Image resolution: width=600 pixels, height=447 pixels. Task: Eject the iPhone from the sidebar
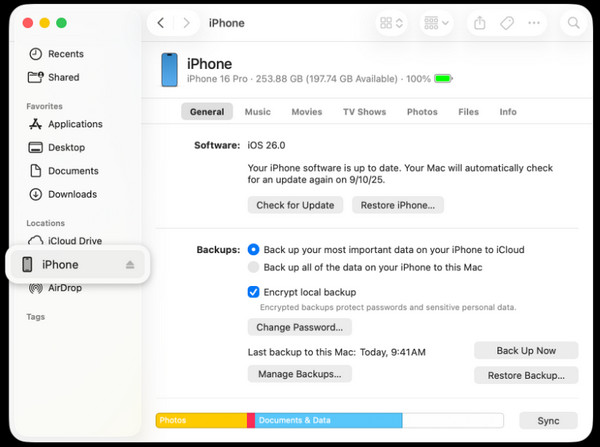point(130,264)
